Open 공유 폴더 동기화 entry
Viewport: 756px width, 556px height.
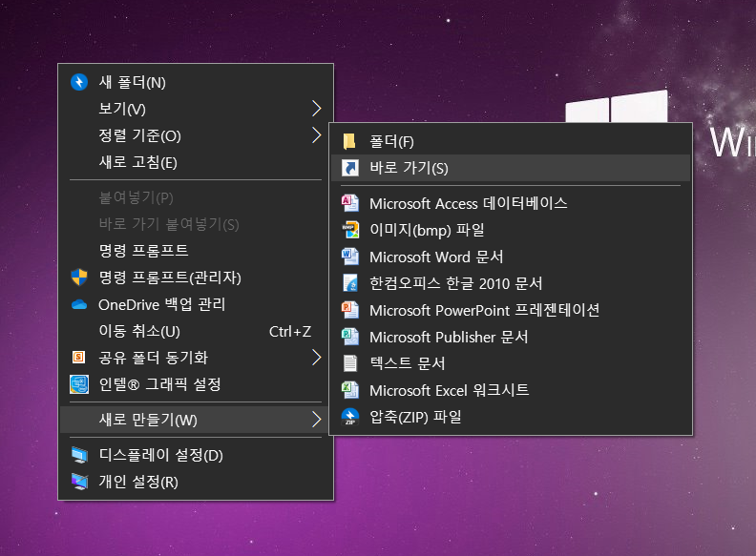[196, 358]
